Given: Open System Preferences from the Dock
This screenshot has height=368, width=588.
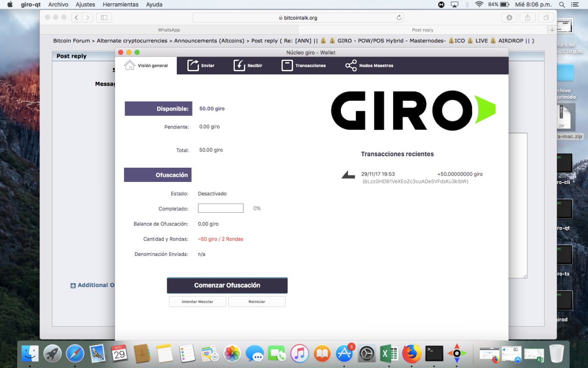Looking at the screenshot, I should pos(367,354).
